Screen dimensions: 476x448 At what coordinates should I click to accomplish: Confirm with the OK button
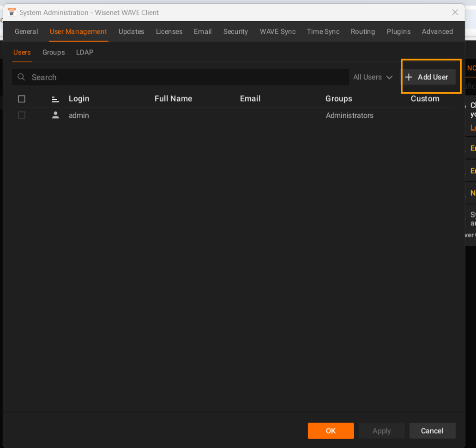point(331,431)
